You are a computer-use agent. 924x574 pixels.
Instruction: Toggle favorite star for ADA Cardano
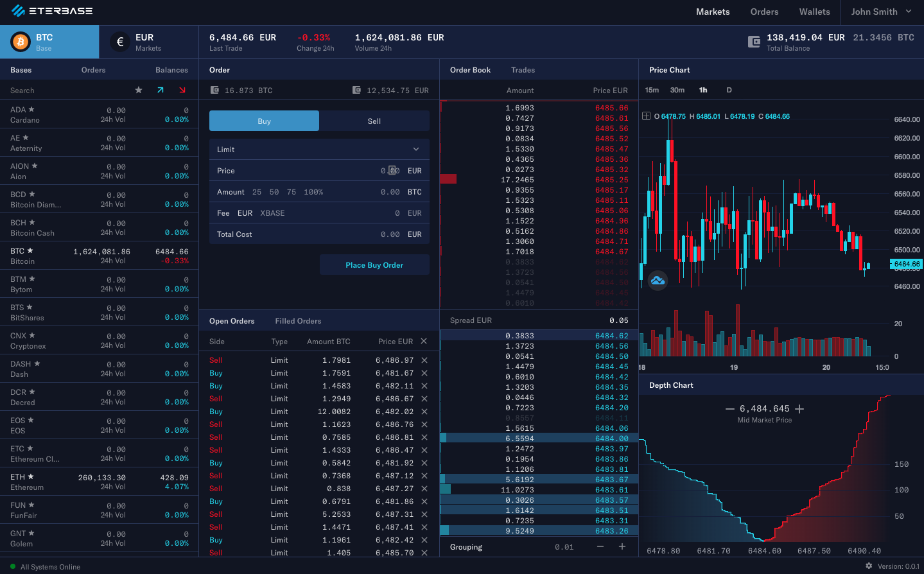[31, 109]
